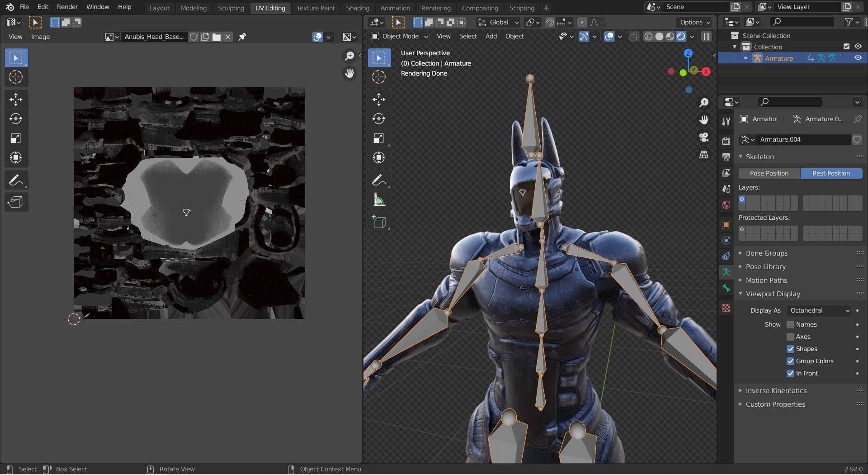Switch to rendered viewport shading
This screenshot has width=868, height=475.
pos(681,36)
